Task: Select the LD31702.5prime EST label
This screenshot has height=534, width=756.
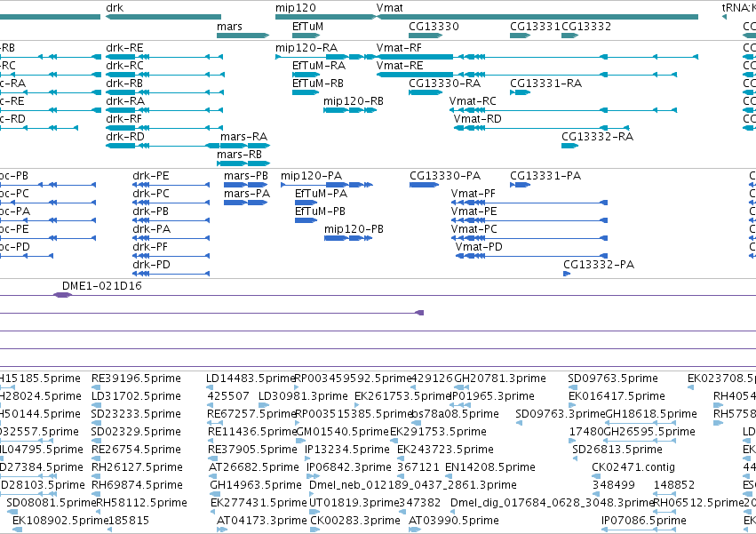Action: click(x=136, y=396)
